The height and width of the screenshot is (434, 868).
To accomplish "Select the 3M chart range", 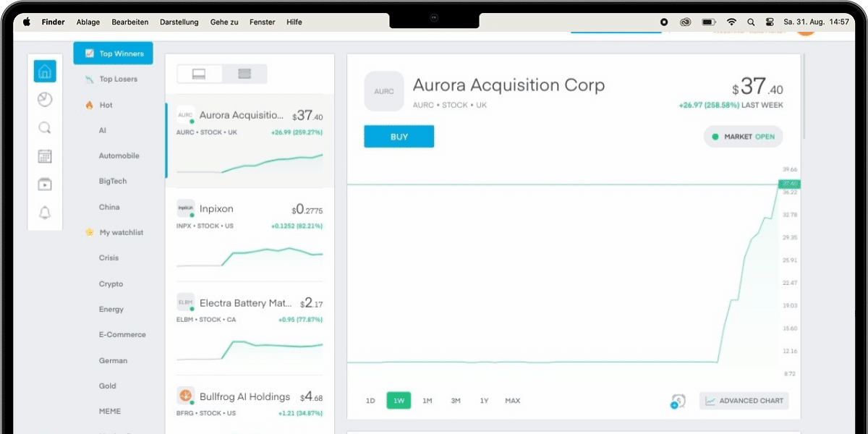I will (x=456, y=401).
